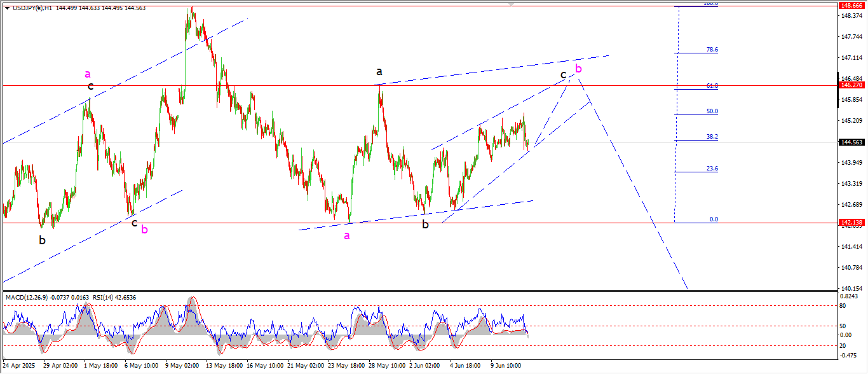Click the '28 May 10:00' time axis label
This screenshot has width=868, height=374.
pyautogui.click(x=388, y=366)
